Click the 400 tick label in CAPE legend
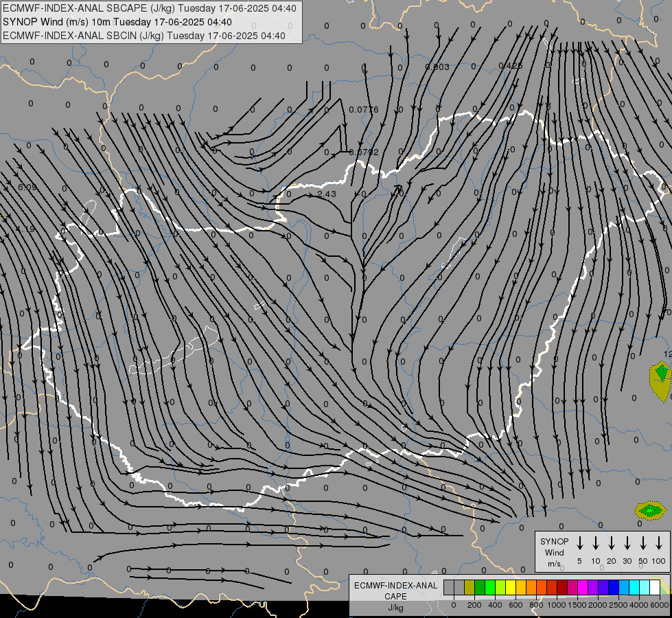 495,605
